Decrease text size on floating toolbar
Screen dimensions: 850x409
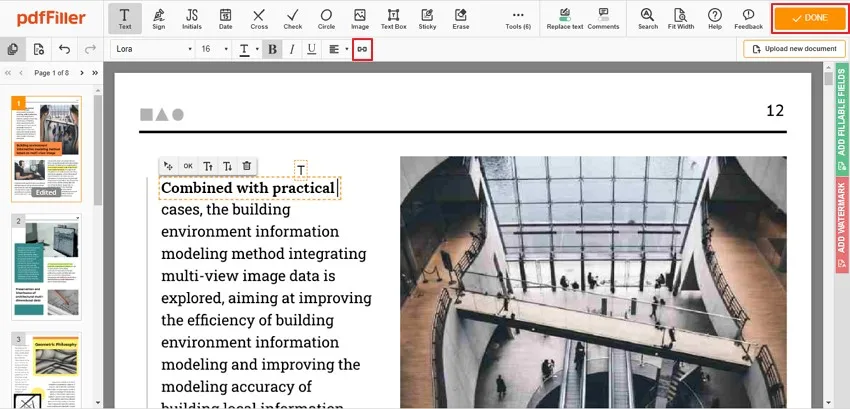(x=227, y=166)
